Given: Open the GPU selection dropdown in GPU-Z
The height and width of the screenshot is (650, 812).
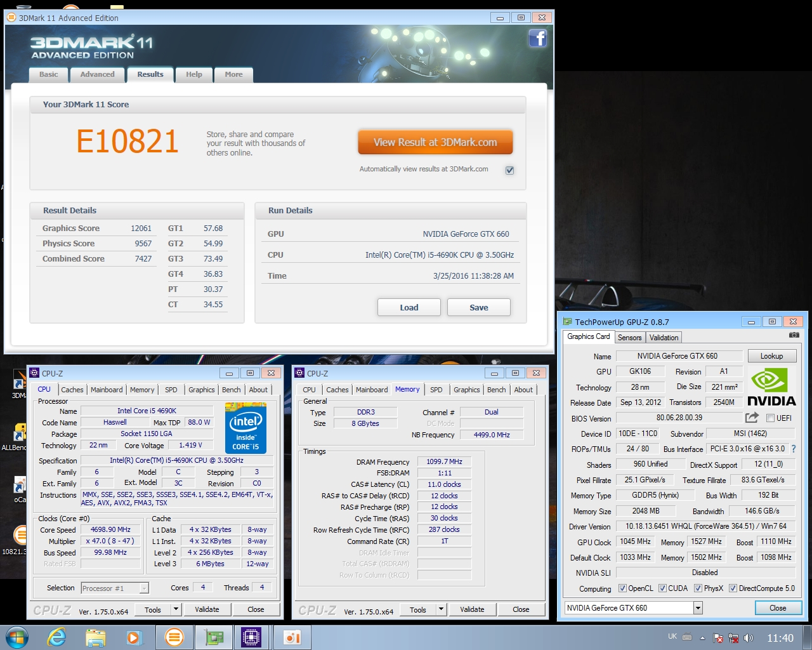Looking at the screenshot, I should [698, 608].
